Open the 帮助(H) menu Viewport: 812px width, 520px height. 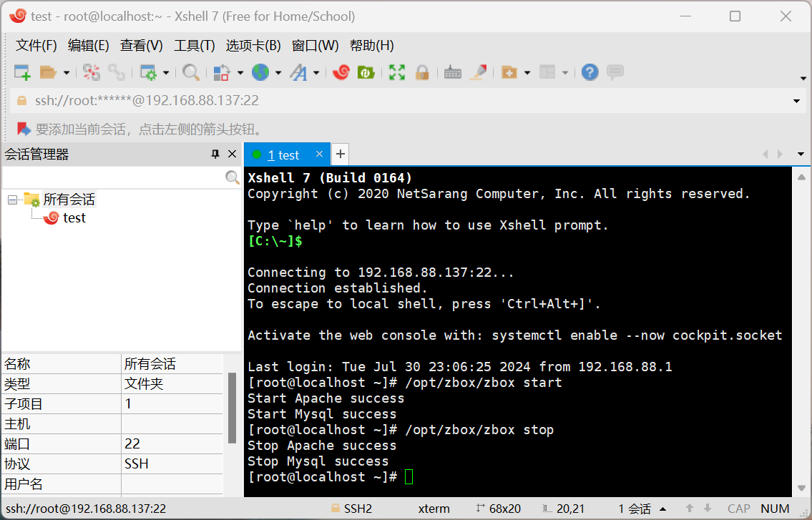(372, 46)
